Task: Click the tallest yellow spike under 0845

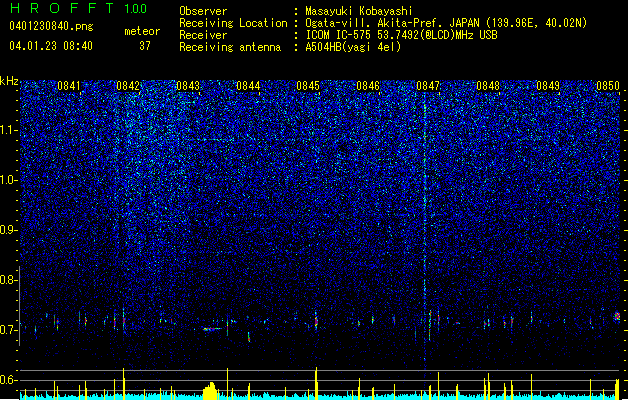Action: pos(316,384)
